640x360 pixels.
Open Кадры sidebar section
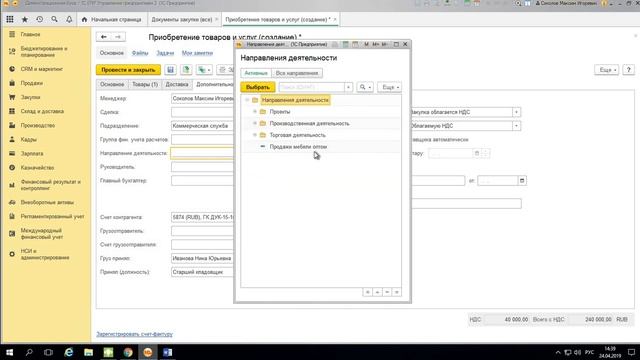tap(28, 139)
